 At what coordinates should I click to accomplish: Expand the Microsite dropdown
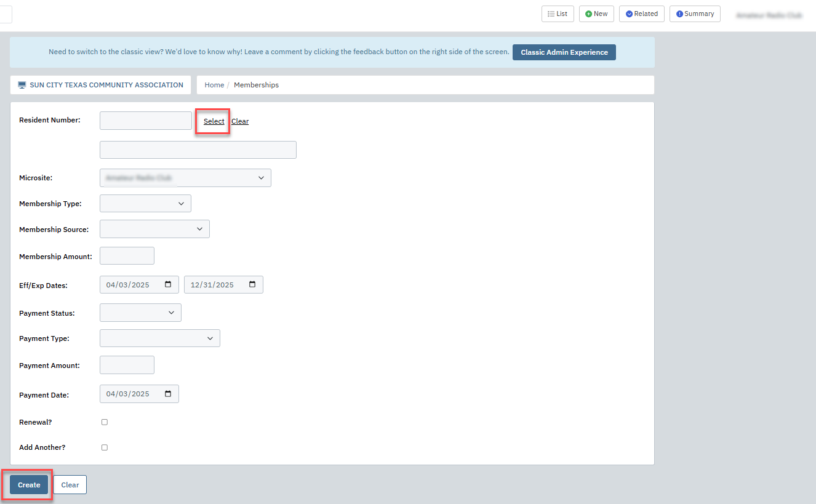point(185,178)
